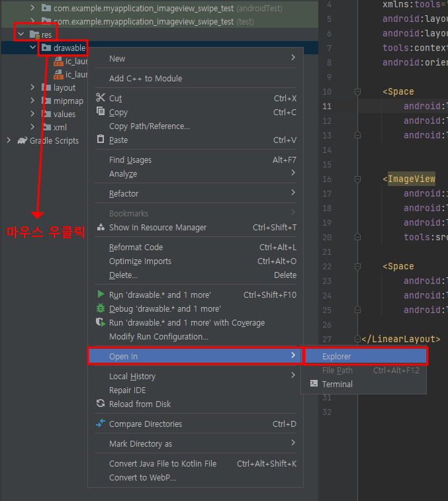Click the Show In Resource Manager icon
The width and height of the screenshot is (448, 501).
(x=101, y=227)
